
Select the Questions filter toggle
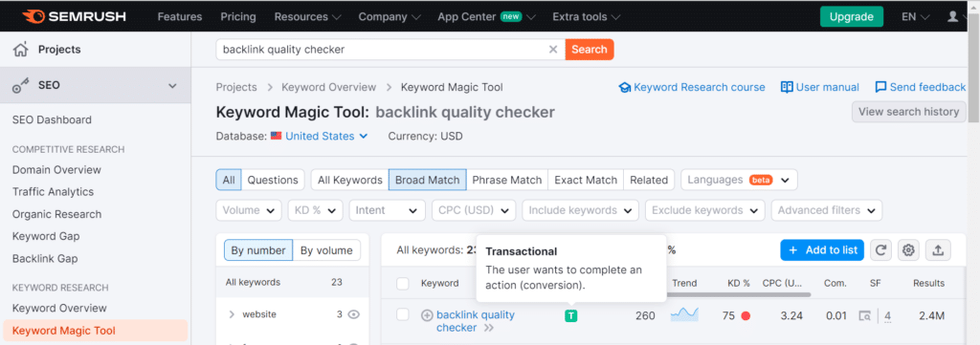[273, 180]
